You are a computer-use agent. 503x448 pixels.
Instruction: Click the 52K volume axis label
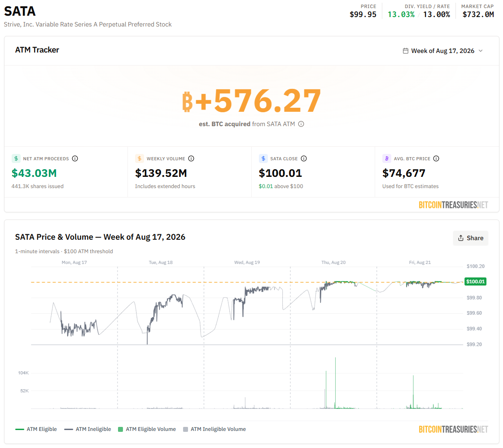coord(24,391)
